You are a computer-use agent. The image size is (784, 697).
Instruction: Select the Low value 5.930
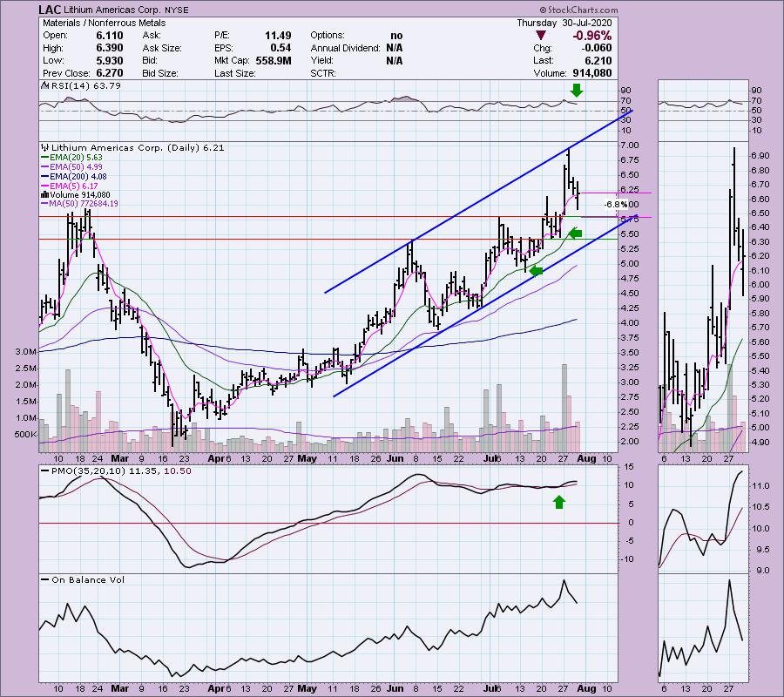[109, 60]
